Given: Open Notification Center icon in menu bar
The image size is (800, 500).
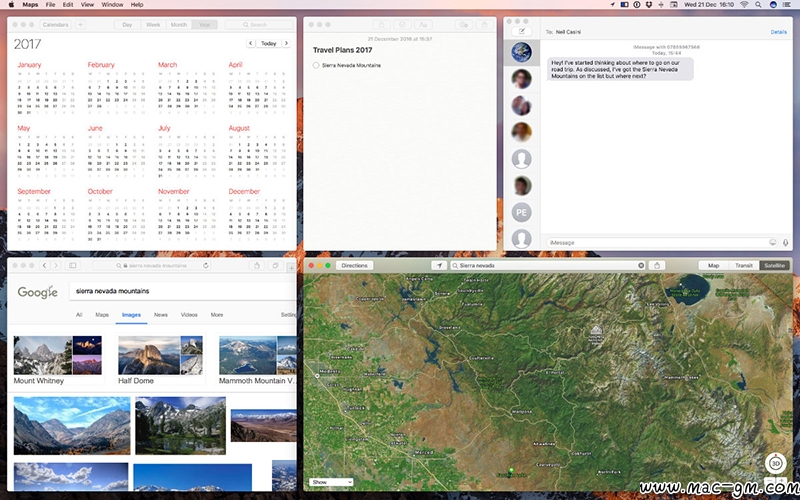Looking at the screenshot, I should [x=787, y=5].
